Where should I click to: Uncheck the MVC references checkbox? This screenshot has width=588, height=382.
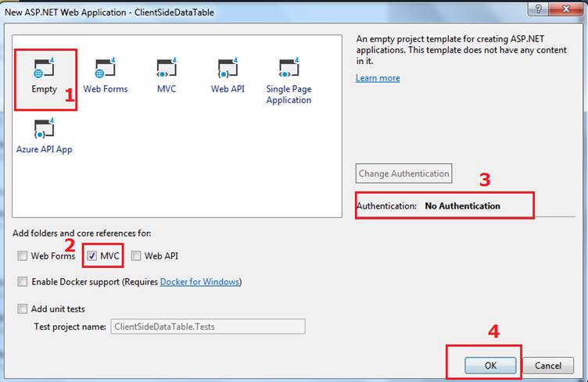pyautogui.click(x=92, y=255)
